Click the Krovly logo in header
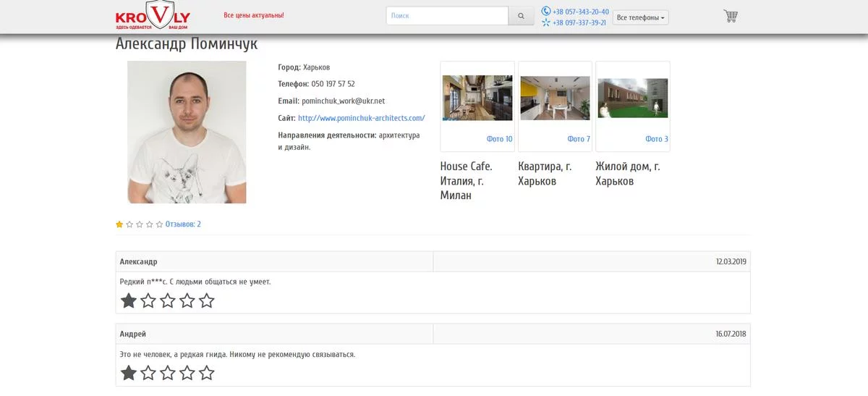This screenshot has height=396, width=868. (153, 16)
